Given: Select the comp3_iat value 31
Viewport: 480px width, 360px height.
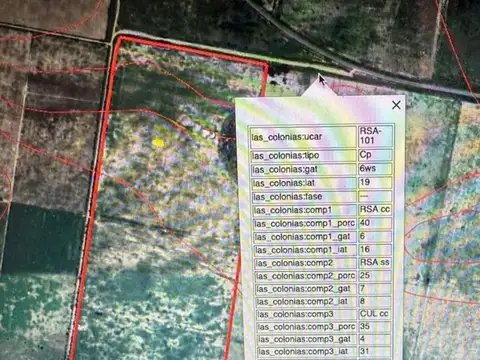Looking at the screenshot, I should (375, 351).
